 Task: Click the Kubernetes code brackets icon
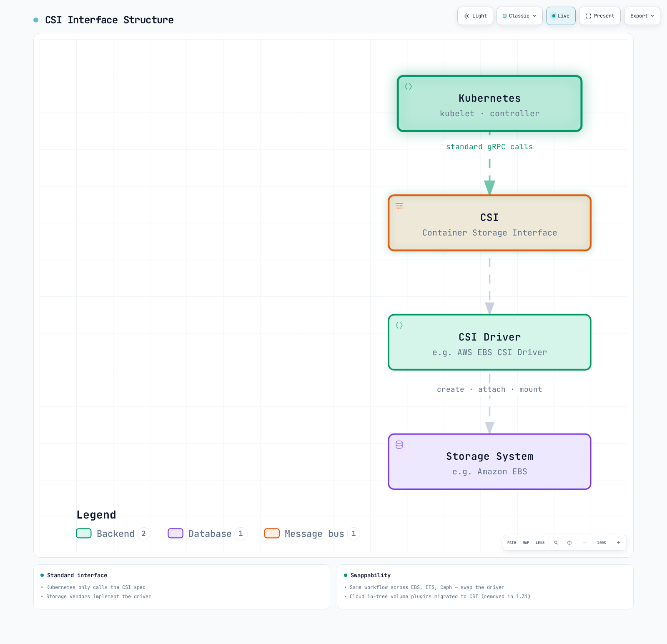click(x=408, y=86)
